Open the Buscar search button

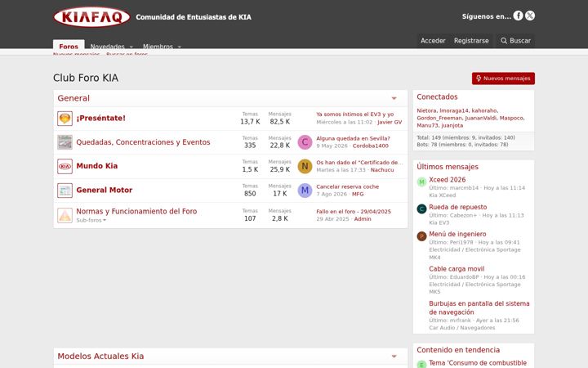(x=515, y=41)
